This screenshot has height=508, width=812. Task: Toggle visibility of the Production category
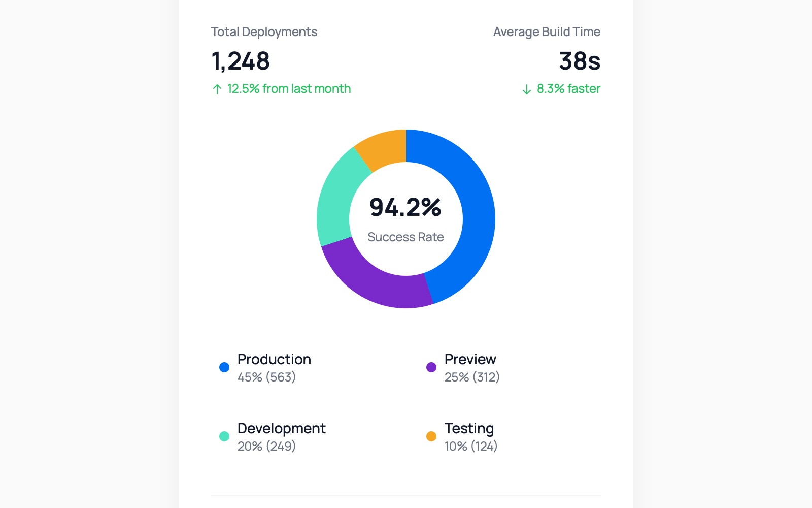pos(274,359)
